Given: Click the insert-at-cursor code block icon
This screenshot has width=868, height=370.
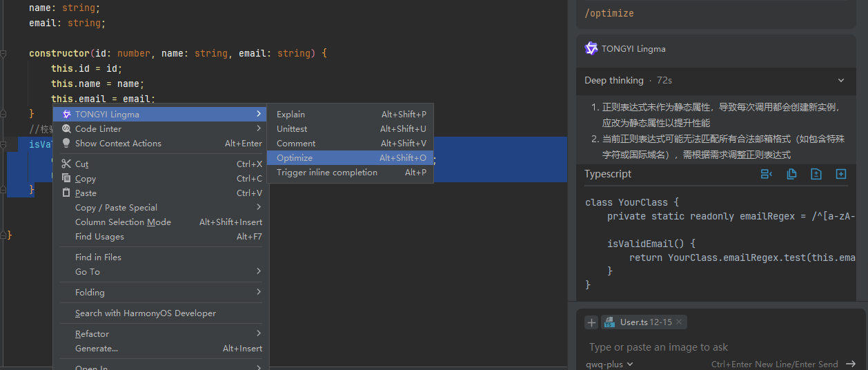Looking at the screenshot, I should tap(766, 174).
